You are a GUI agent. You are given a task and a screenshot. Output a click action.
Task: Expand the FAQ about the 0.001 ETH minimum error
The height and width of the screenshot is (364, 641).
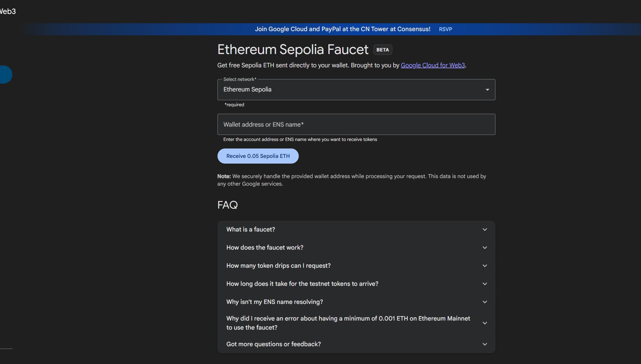(356, 323)
